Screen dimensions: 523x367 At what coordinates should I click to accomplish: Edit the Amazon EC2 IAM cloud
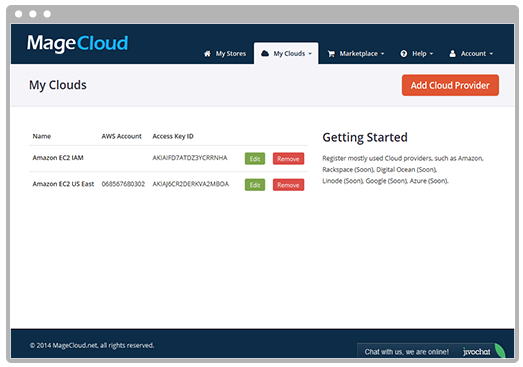click(x=255, y=159)
